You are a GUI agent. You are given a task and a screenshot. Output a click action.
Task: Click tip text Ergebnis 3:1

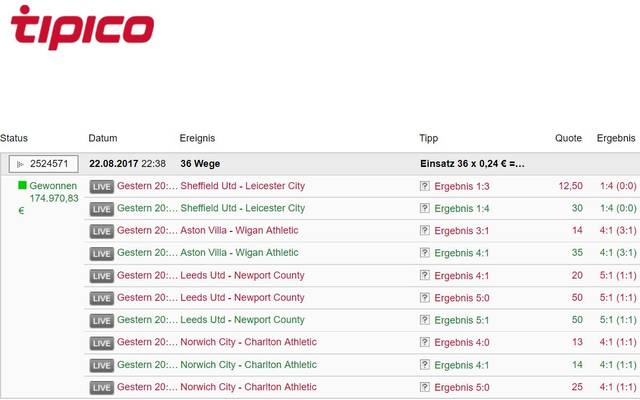point(462,231)
